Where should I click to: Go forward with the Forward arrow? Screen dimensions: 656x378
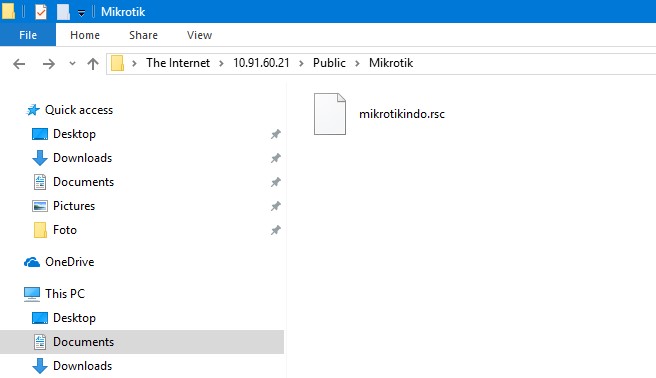click(x=49, y=64)
